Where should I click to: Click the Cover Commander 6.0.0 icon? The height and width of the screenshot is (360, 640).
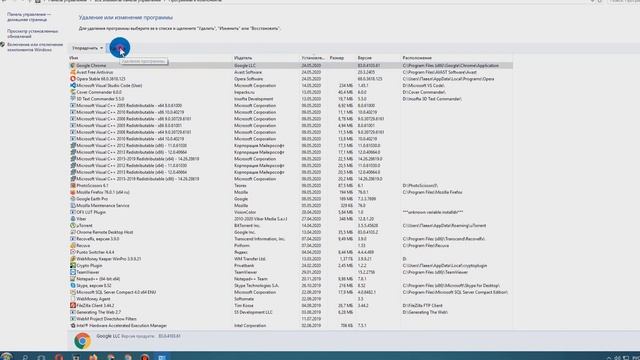pos(73,92)
